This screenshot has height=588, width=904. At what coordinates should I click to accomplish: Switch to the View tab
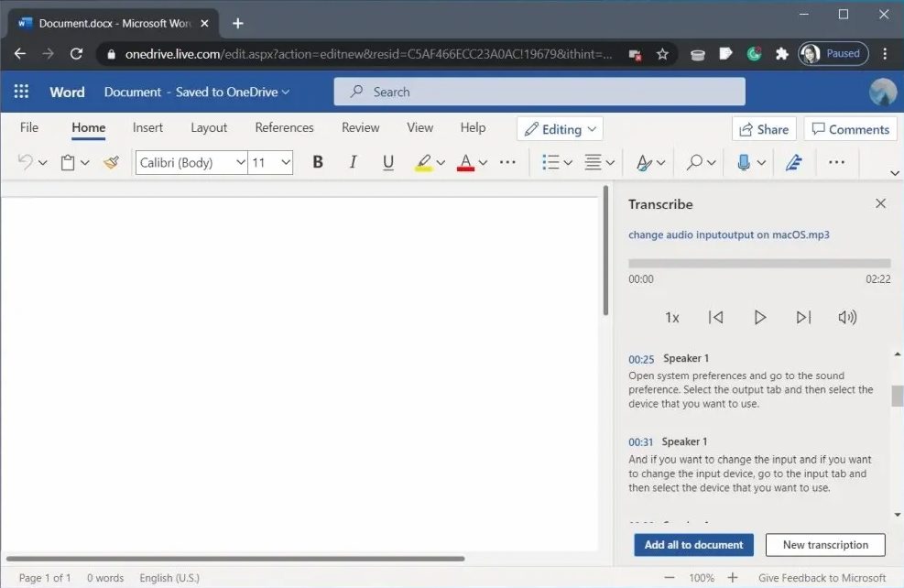419,127
